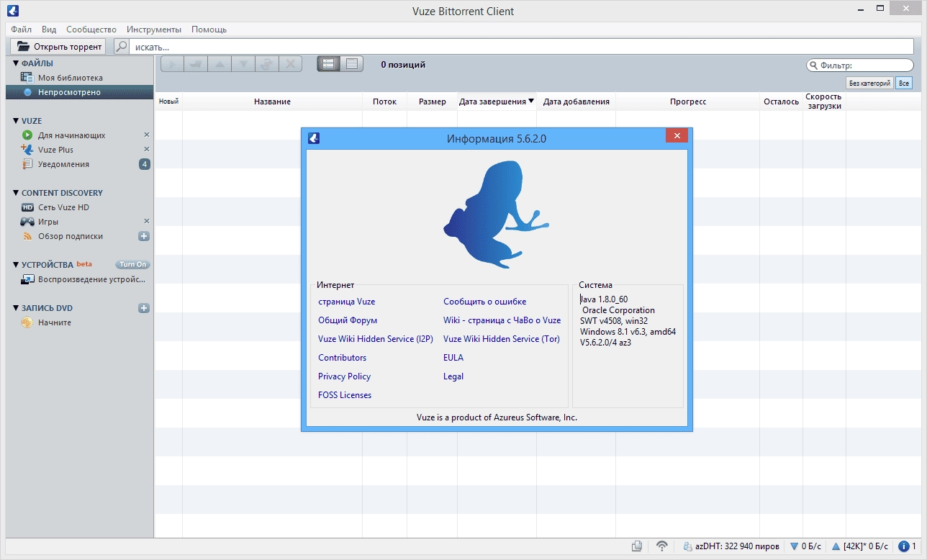
Task: Open the Вид menu
Action: pos(49,30)
